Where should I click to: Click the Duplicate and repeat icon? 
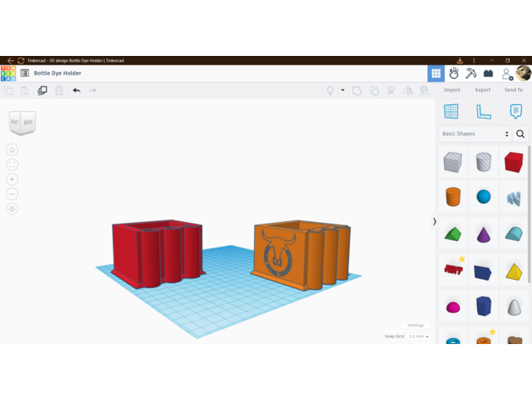coord(42,90)
